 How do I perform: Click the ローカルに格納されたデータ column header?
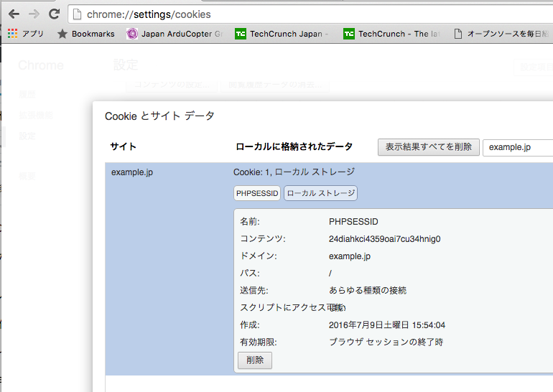pyautogui.click(x=294, y=146)
